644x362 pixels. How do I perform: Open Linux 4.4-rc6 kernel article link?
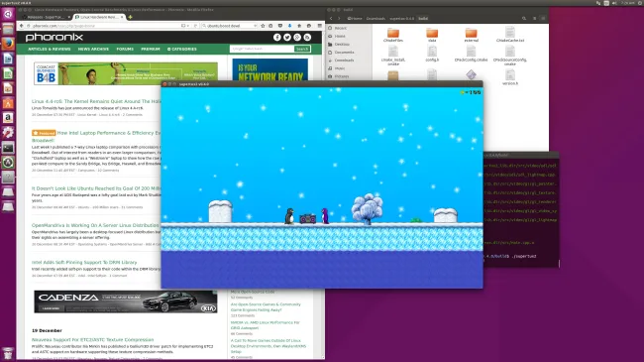[96, 101]
